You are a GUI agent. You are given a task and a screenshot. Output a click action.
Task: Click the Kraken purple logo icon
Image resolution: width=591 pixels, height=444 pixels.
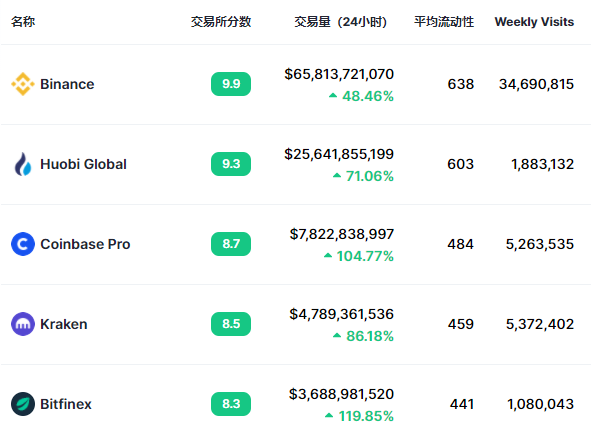point(23,324)
